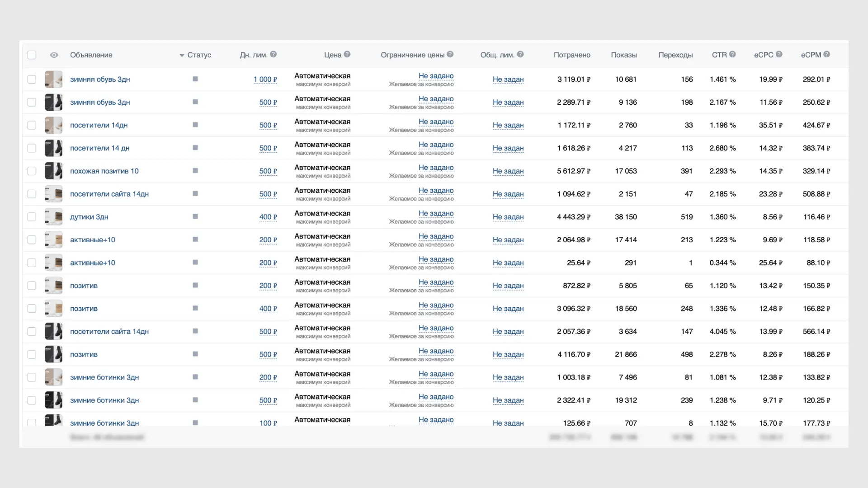Click help icon beside Общ. лим. header
The width and height of the screenshot is (868, 488).
[520, 54]
